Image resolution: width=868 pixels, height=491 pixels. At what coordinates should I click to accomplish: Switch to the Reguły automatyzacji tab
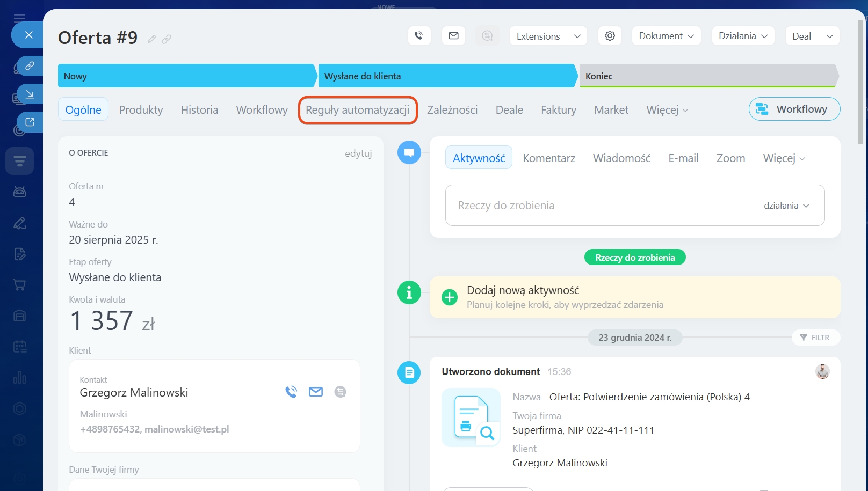[x=358, y=110]
